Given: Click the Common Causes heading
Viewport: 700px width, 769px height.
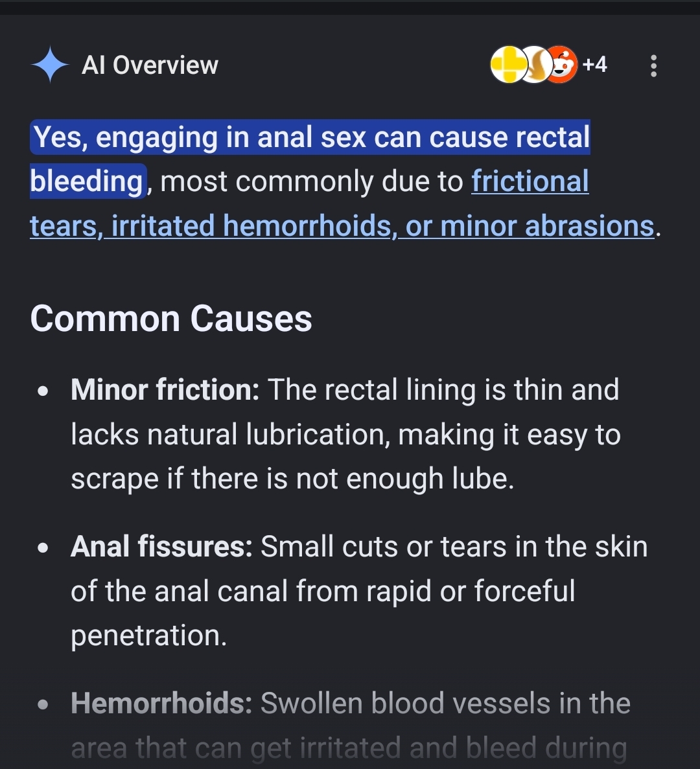Looking at the screenshot, I should tap(171, 319).
